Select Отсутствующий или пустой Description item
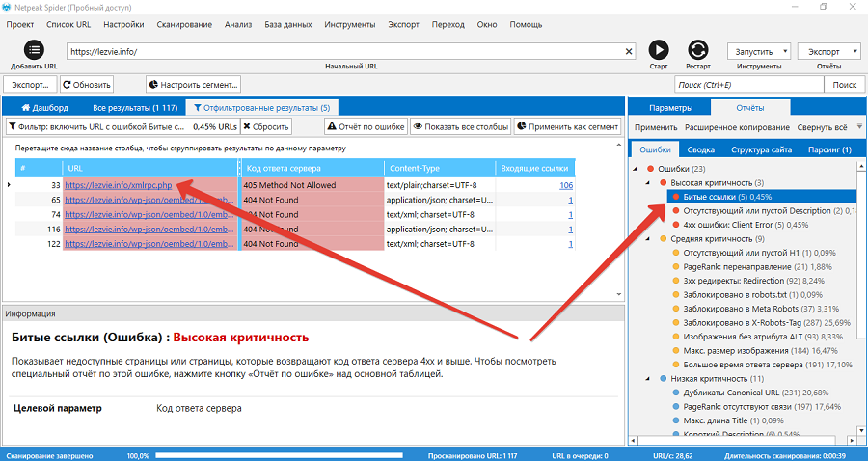Screen dimensions: 868x461 (770, 211)
